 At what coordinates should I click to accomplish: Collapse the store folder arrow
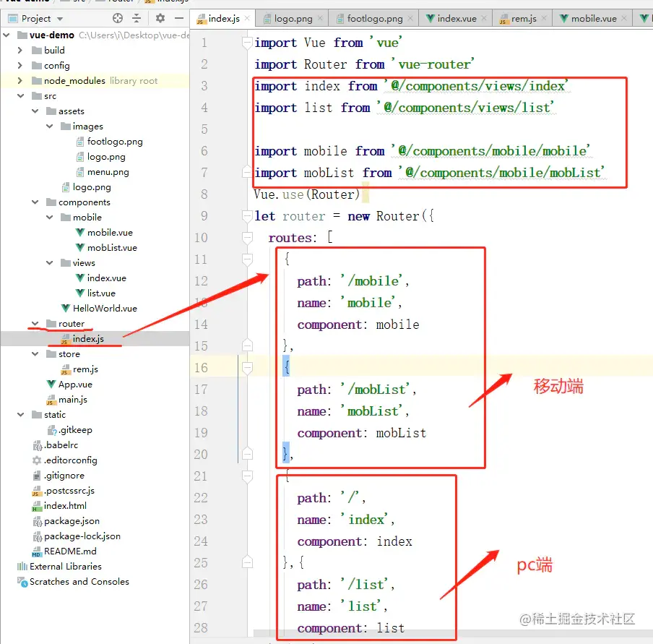click(35, 354)
